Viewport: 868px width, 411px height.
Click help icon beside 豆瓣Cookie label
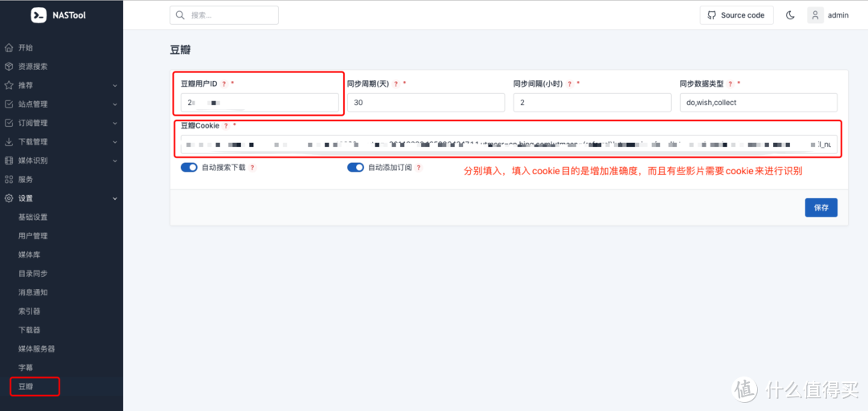[226, 126]
